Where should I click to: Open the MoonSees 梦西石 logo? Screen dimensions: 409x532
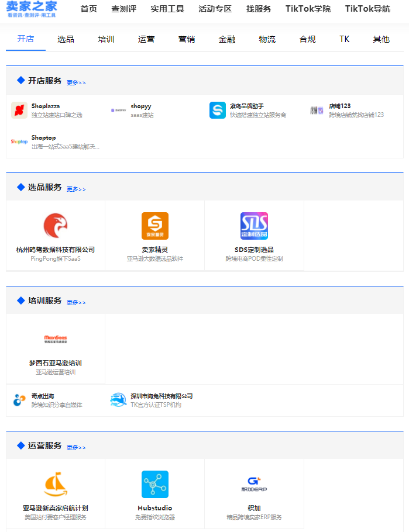point(56,339)
